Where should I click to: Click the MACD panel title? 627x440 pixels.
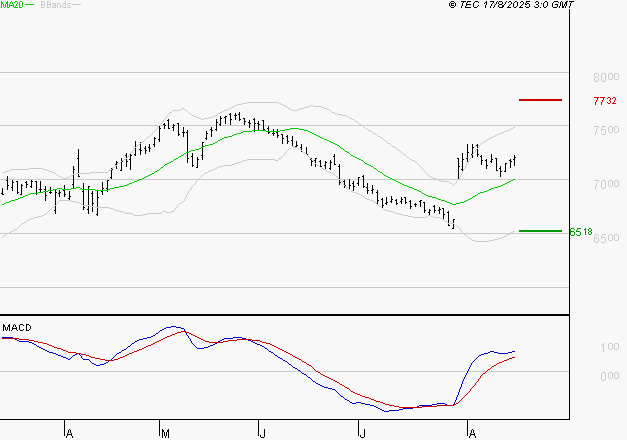[x=17, y=328]
